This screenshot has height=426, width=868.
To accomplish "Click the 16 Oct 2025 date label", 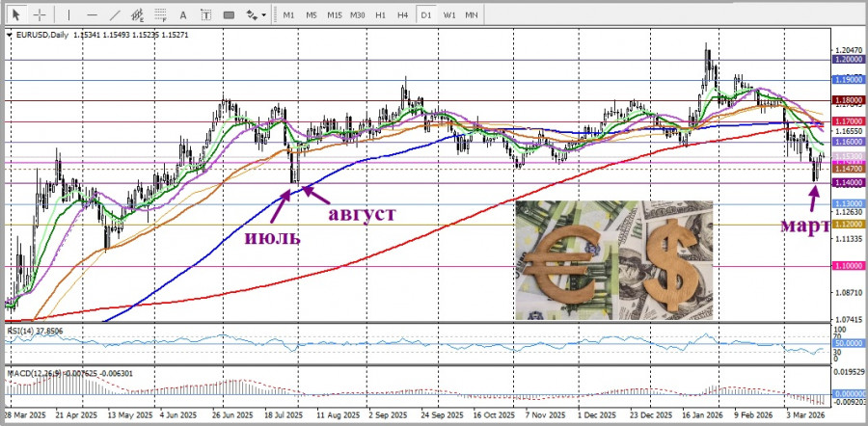I will point(494,415).
